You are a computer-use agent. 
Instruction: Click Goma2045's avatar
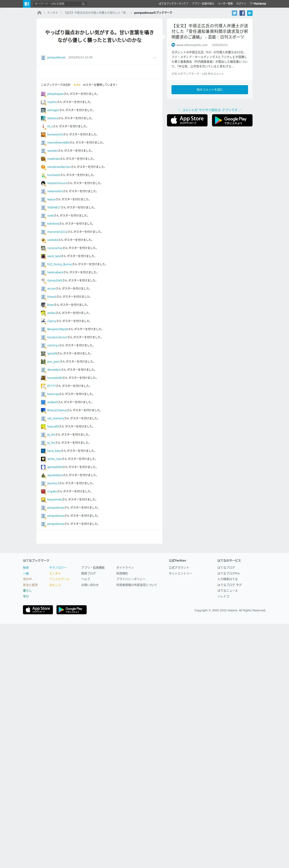click(x=43, y=280)
